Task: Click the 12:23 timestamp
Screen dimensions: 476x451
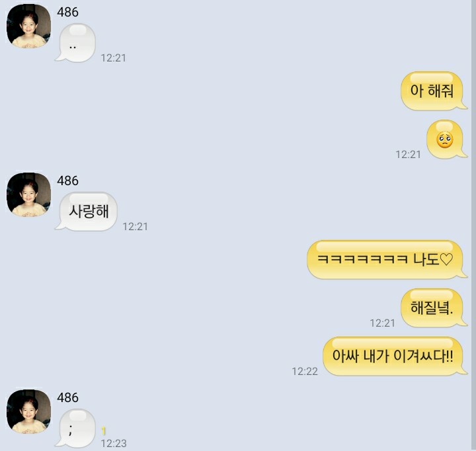Action: click(x=114, y=444)
